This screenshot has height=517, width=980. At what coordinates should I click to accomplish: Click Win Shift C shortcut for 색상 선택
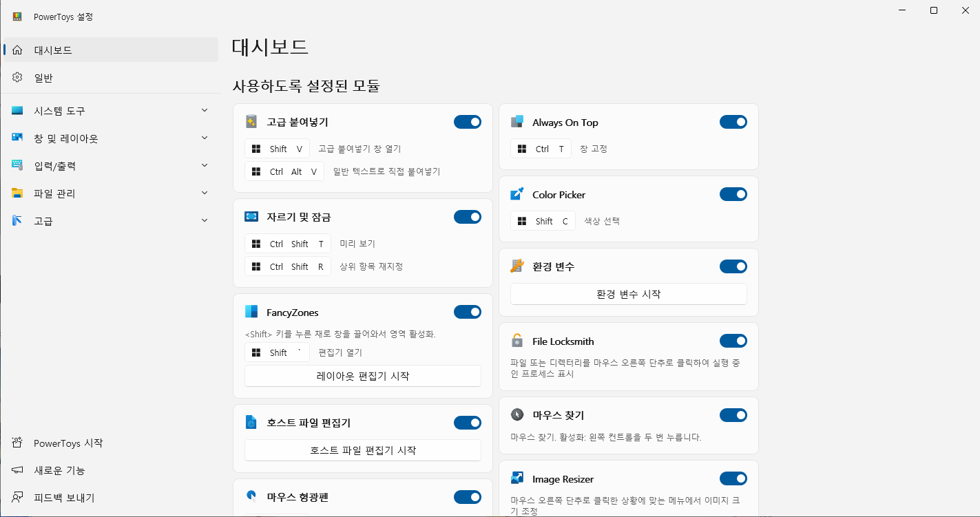pyautogui.click(x=543, y=221)
